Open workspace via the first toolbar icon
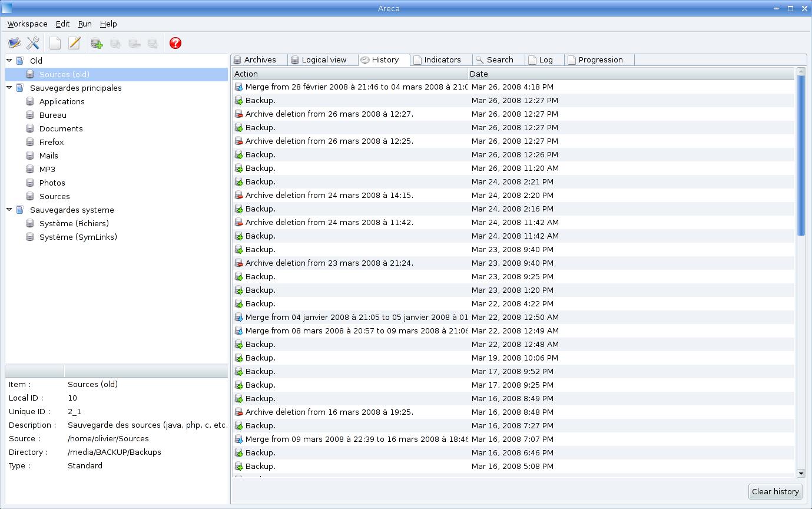812x509 pixels. (14, 43)
